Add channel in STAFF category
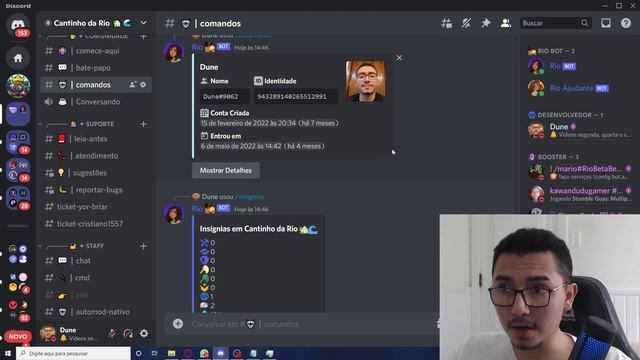Screen dimensions: 640x360 tap(143, 246)
